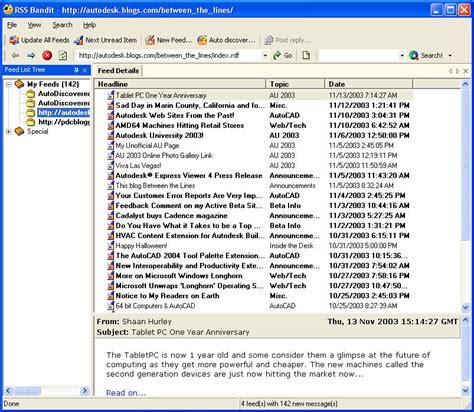Image resolution: width=474 pixels, height=412 pixels.
Task: Navigate forward with the blue arrow
Action: coord(31,55)
